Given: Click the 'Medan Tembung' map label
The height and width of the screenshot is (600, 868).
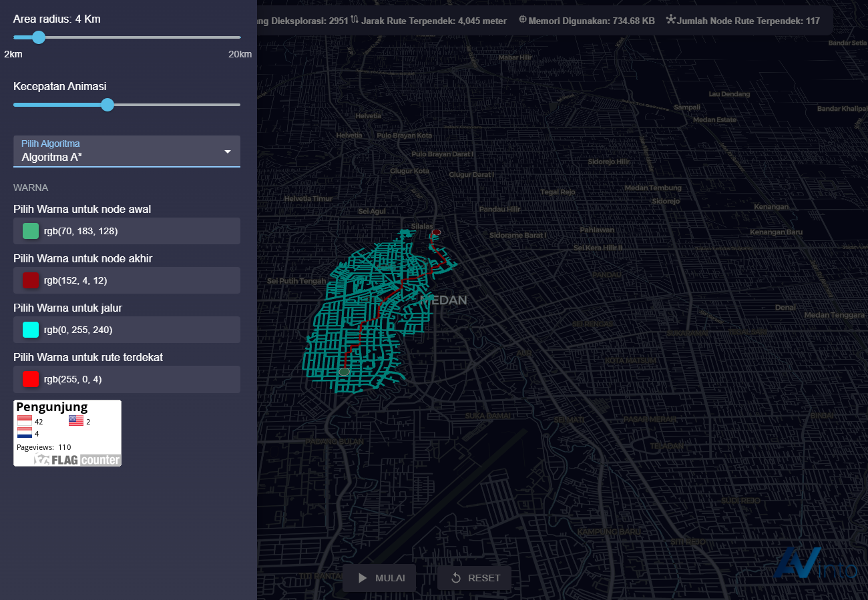Looking at the screenshot, I should (653, 188).
